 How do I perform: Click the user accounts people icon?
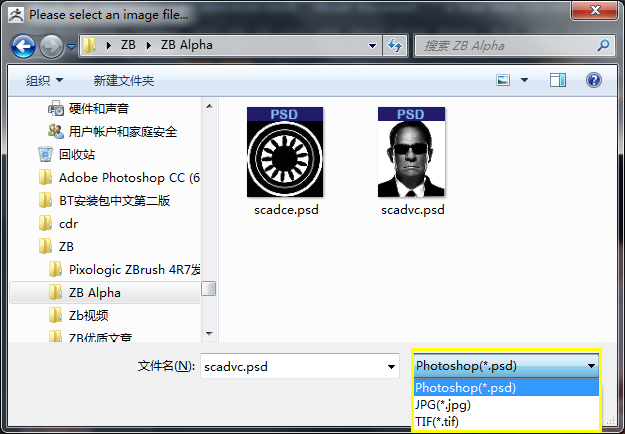tap(56, 131)
